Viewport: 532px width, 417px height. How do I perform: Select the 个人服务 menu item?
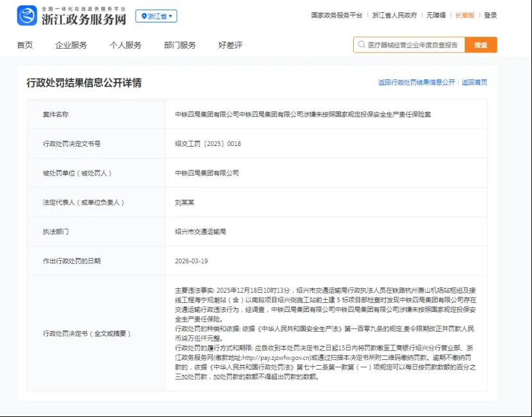click(x=126, y=45)
